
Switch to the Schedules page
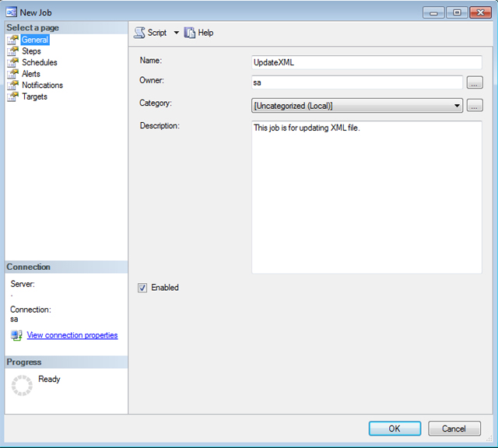(40, 62)
